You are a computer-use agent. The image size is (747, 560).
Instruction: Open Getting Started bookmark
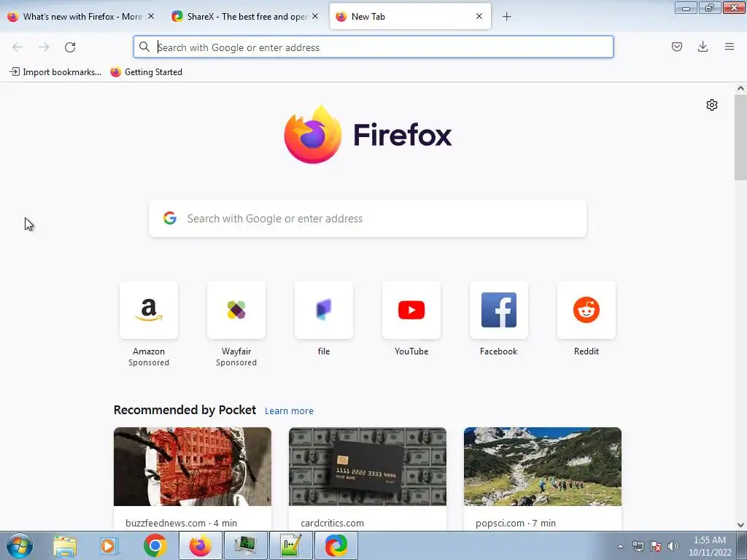146,72
